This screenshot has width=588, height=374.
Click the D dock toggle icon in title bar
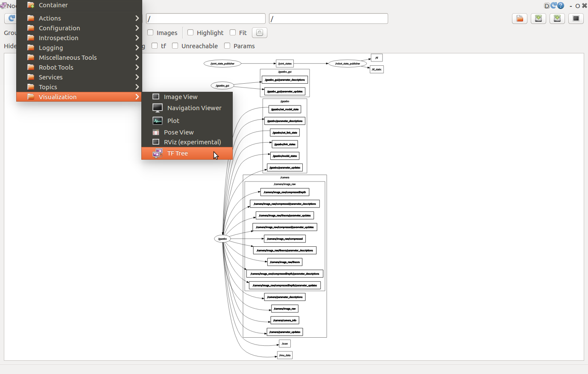coord(547,6)
